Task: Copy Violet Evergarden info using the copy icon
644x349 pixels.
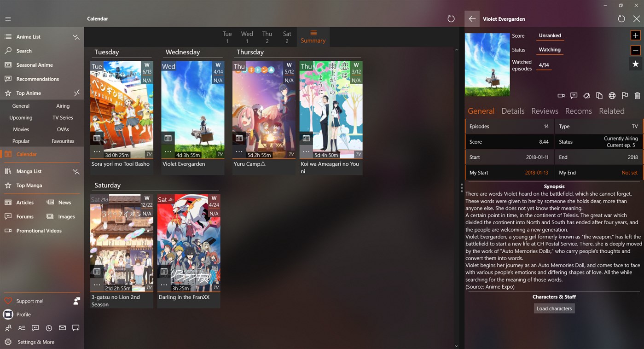Action: click(599, 95)
